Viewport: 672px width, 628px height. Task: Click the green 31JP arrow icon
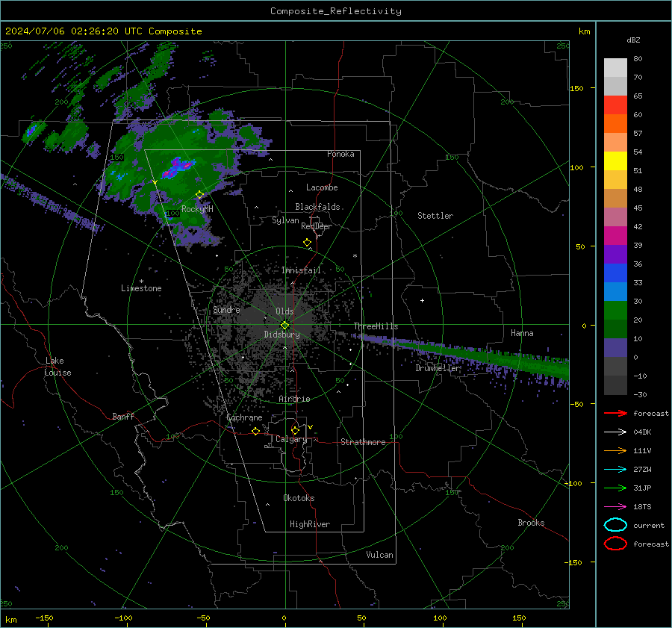click(x=615, y=488)
